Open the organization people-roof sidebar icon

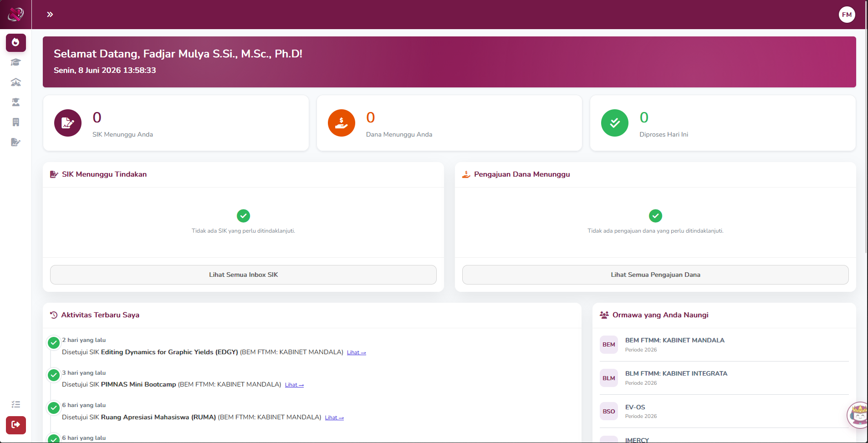click(16, 82)
